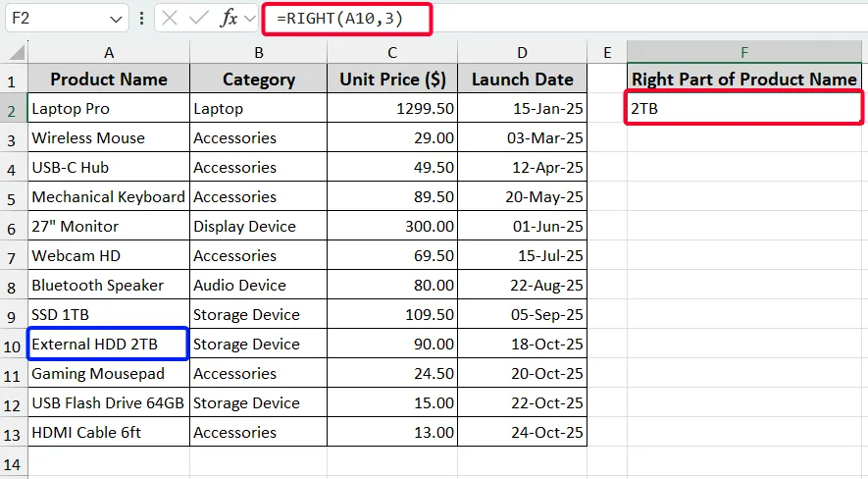Select column D header
This screenshot has width=868, height=479.
click(522, 52)
